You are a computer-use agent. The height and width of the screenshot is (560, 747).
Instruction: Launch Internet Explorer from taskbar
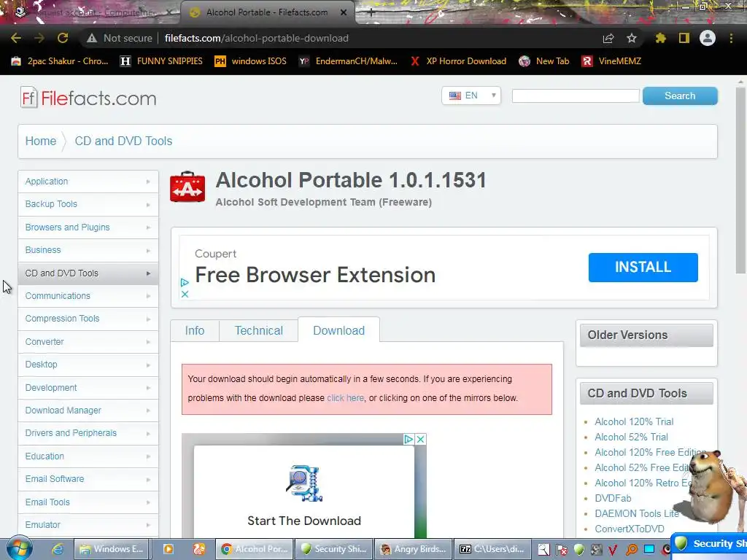[x=58, y=549]
